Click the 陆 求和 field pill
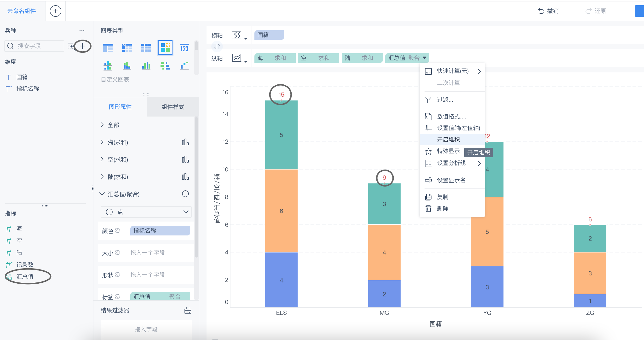This screenshot has height=340, width=644. pyautogui.click(x=362, y=58)
